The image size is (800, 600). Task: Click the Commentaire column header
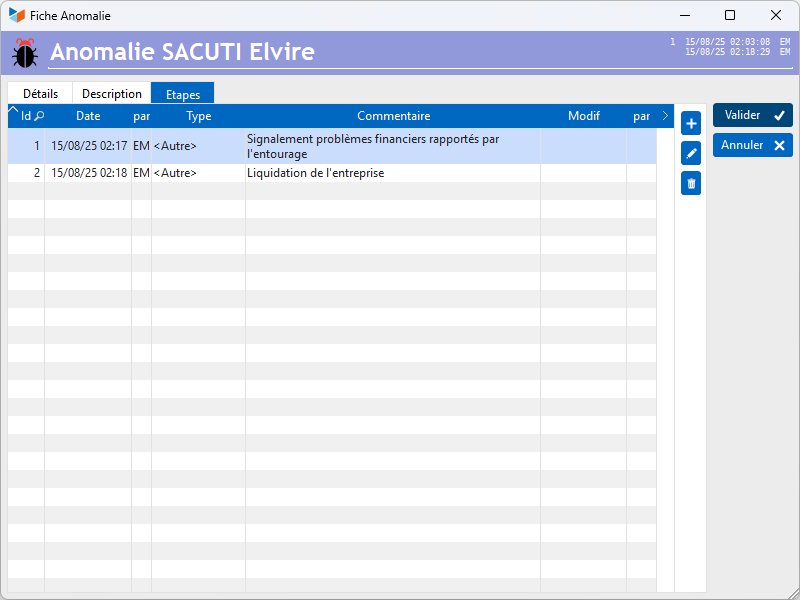click(x=393, y=116)
